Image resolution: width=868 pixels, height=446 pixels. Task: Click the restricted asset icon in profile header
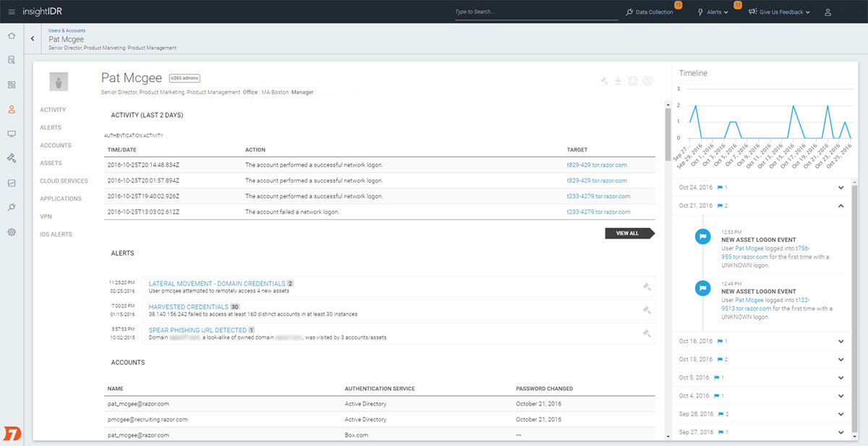pos(633,81)
